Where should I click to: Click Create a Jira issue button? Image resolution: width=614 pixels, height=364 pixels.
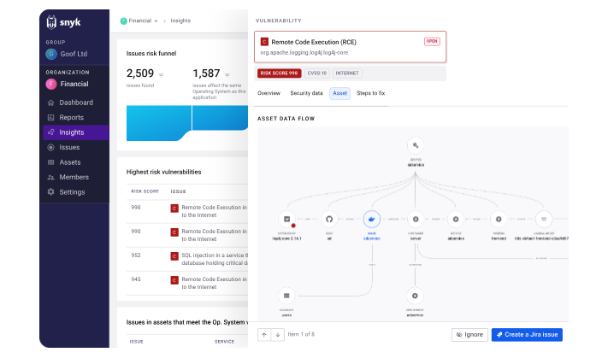(x=527, y=335)
